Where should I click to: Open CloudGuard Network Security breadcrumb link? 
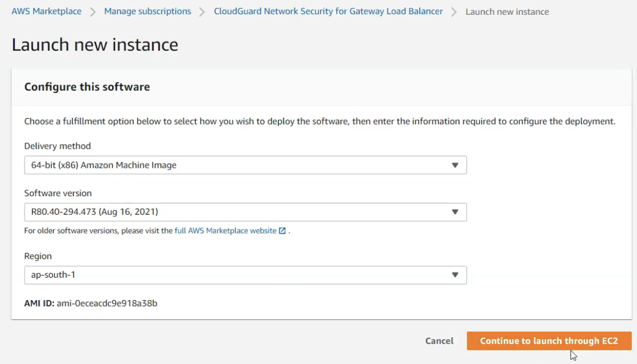[x=328, y=11]
